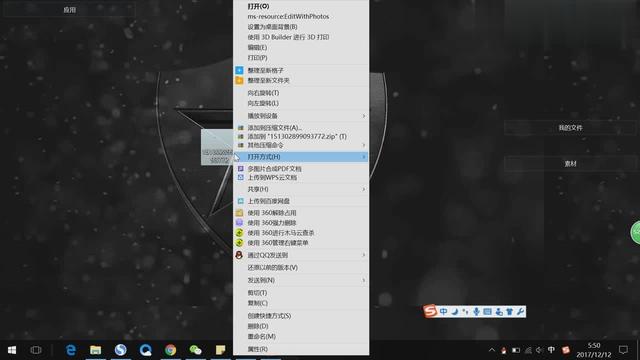This screenshot has height=360, width=640.
Task: Open network status in the system tray
Action: 528,350
